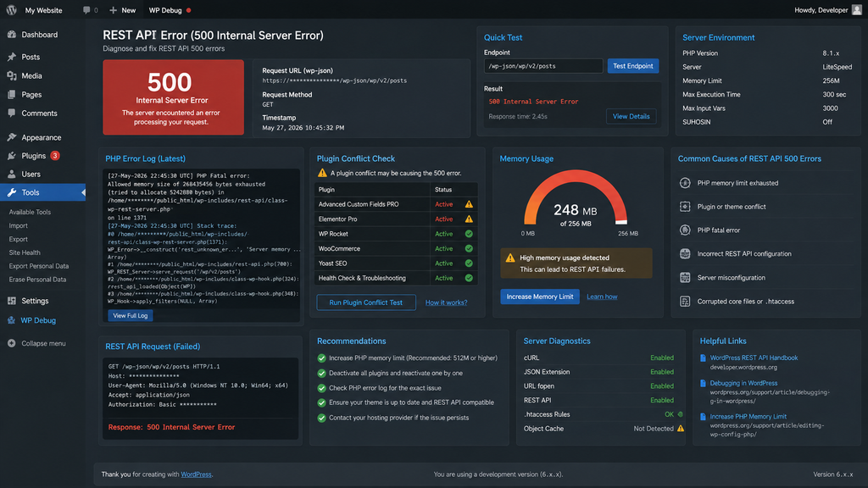Click the 'LiteSpeed' server value
Image resolution: width=868 pixels, height=488 pixels.
click(x=837, y=67)
